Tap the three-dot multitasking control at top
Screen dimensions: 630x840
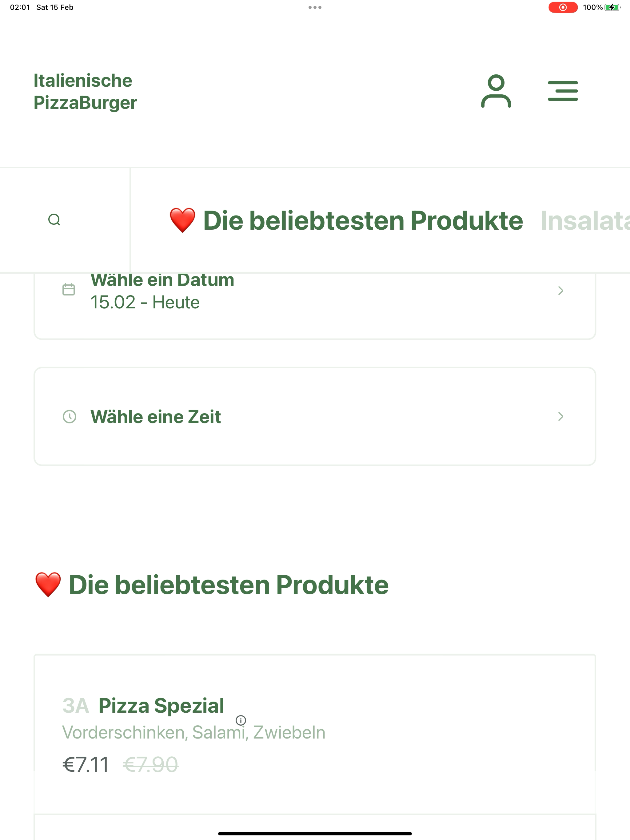point(315,7)
